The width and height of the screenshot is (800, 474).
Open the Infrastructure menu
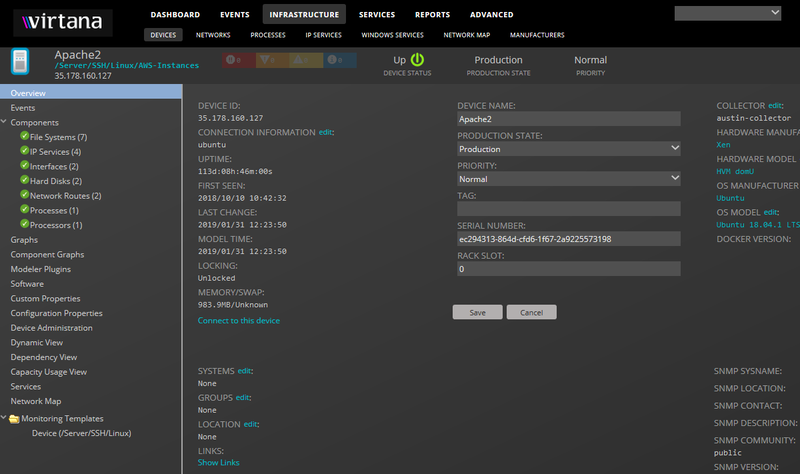coord(304,15)
